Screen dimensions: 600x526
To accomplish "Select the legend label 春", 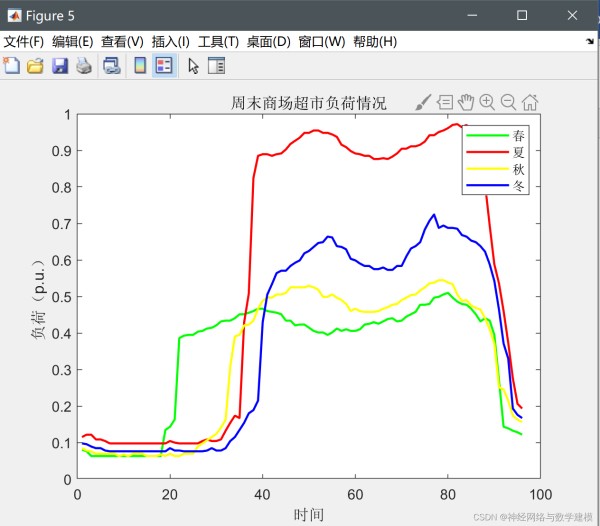I will (x=518, y=135).
